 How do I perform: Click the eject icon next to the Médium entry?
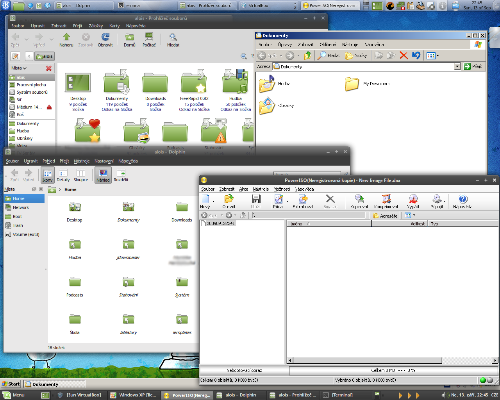(49, 107)
